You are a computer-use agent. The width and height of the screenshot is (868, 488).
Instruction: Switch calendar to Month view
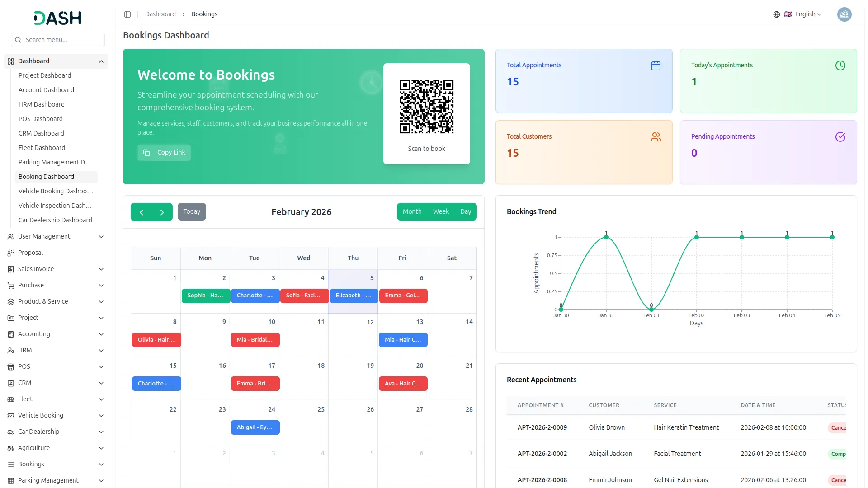pyautogui.click(x=412, y=212)
